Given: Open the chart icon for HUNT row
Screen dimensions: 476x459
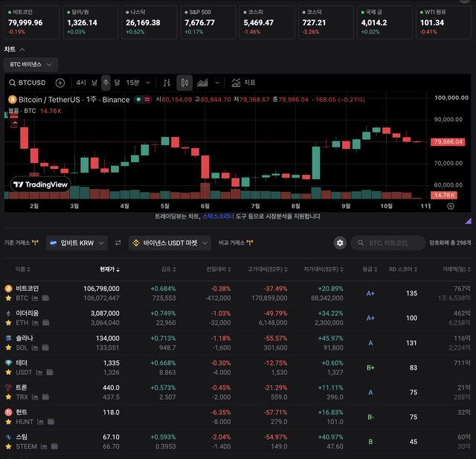Looking at the screenshot, I should click(x=40, y=422).
